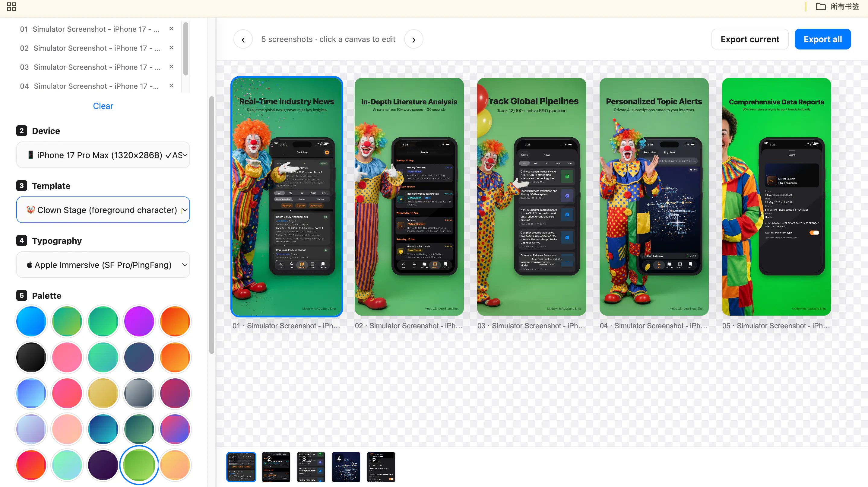868x487 pixels.
Task: Pick the dark teal green palette swatch
Action: [x=139, y=429]
